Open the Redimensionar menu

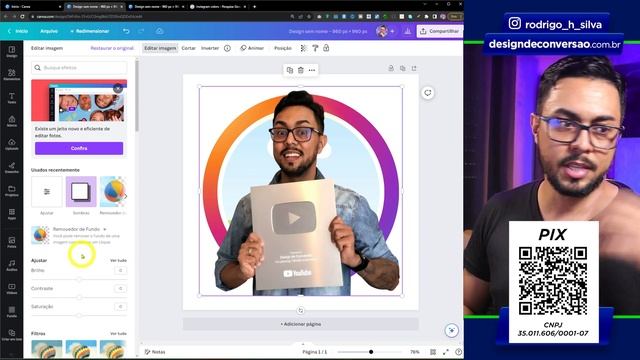click(x=90, y=31)
